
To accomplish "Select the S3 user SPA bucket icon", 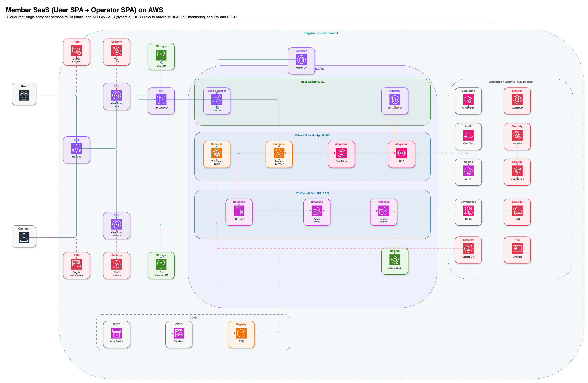I will [161, 55].
